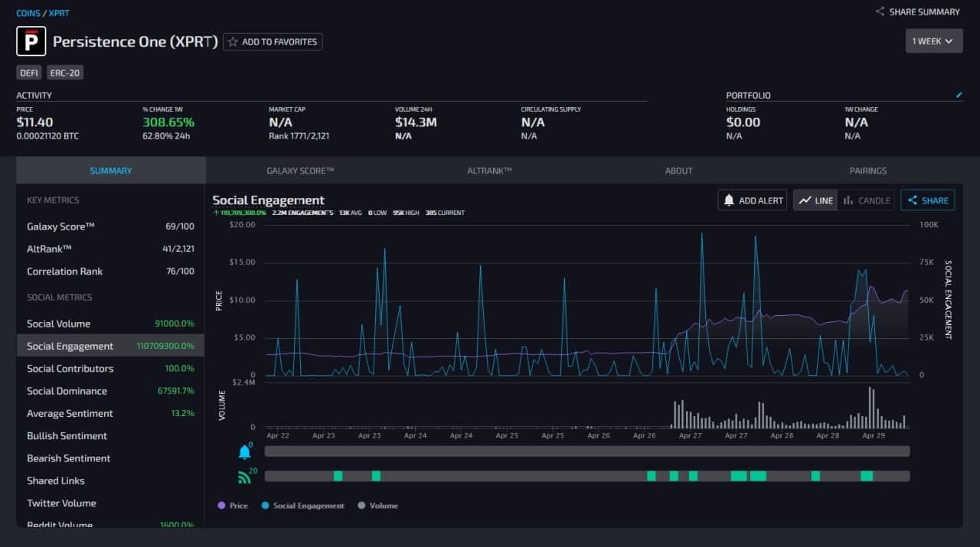This screenshot has width=980, height=547.
Task: Open the AltRank tab
Action: coord(489,171)
